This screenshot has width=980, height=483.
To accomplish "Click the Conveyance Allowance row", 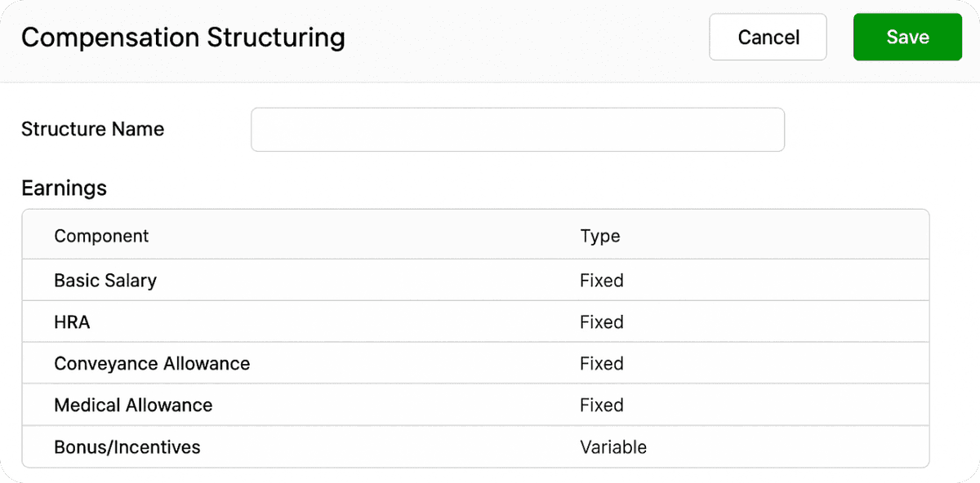I will pyautogui.click(x=474, y=364).
